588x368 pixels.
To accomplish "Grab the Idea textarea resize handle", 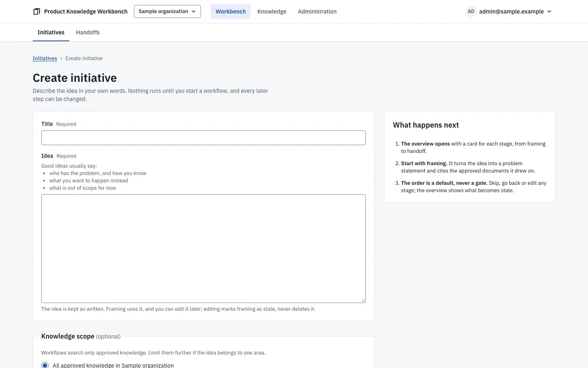I will point(363,300).
